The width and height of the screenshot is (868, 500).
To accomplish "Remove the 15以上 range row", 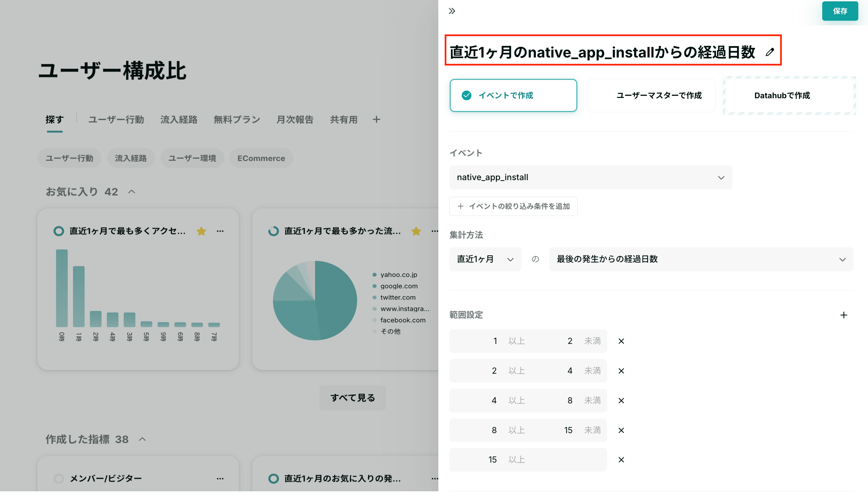I will click(621, 460).
